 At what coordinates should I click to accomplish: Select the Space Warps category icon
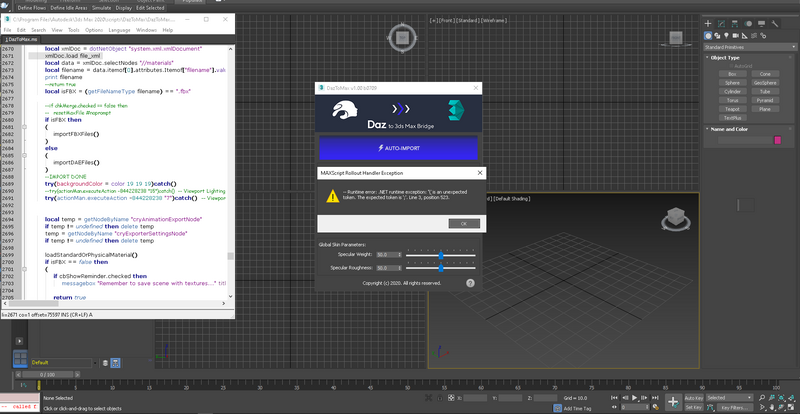click(754, 36)
